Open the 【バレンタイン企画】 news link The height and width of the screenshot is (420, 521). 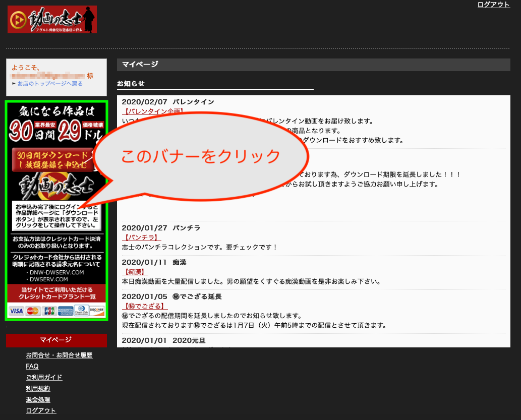[x=153, y=111]
